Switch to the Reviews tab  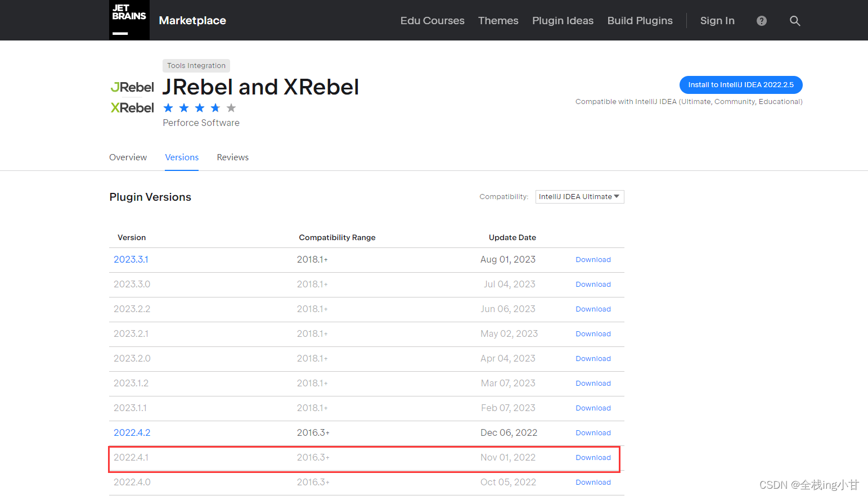233,157
